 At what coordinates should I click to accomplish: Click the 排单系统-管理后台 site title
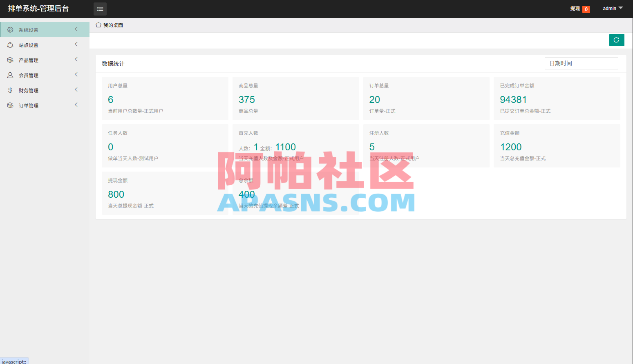pos(38,9)
